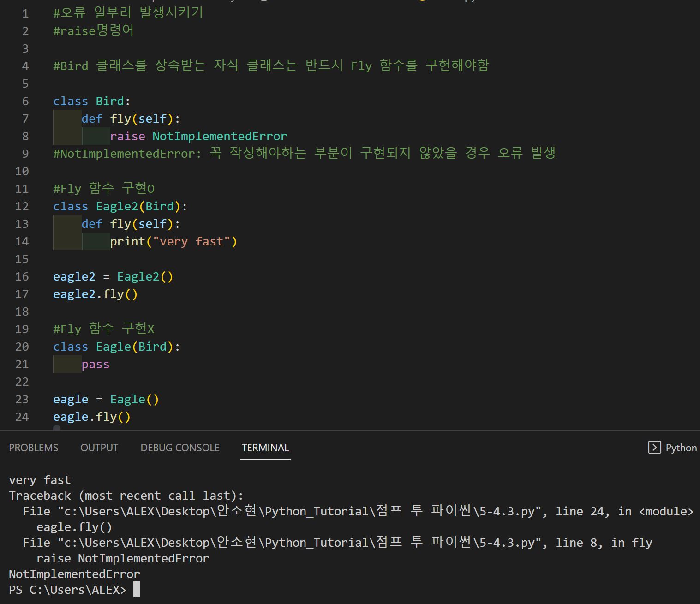This screenshot has height=604, width=700.
Task: Click line number 12 in gutter
Action: coord(22,206)
